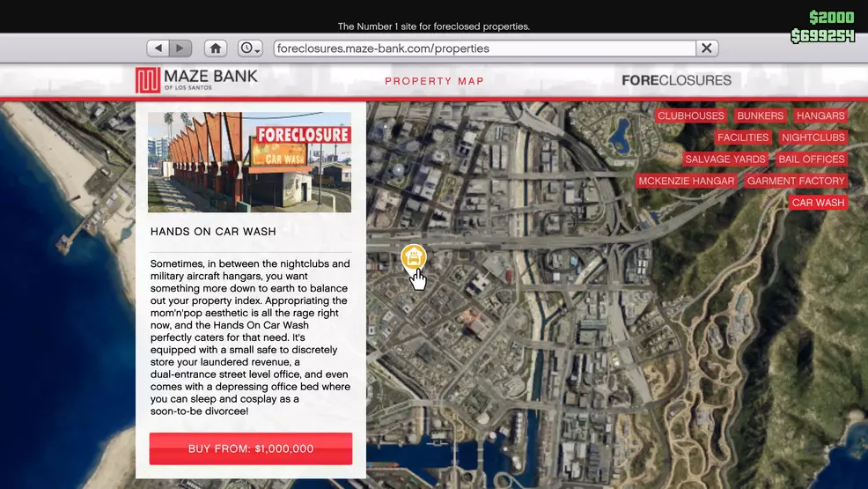This screenshot has width=868, height=489.
Task: Filter map by Bunkers
Action: pyautogui.click(x=760, y=115)
